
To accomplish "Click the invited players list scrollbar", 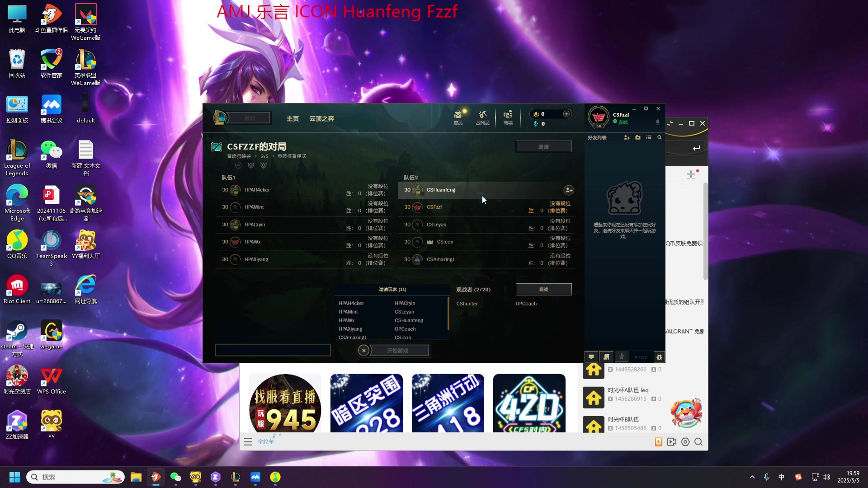I will pyautogui.click(x=448, y=313).
